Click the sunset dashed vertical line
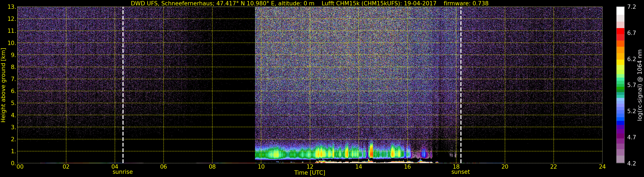Viewport: 644px width, 177px height. [x=461, y=85]
